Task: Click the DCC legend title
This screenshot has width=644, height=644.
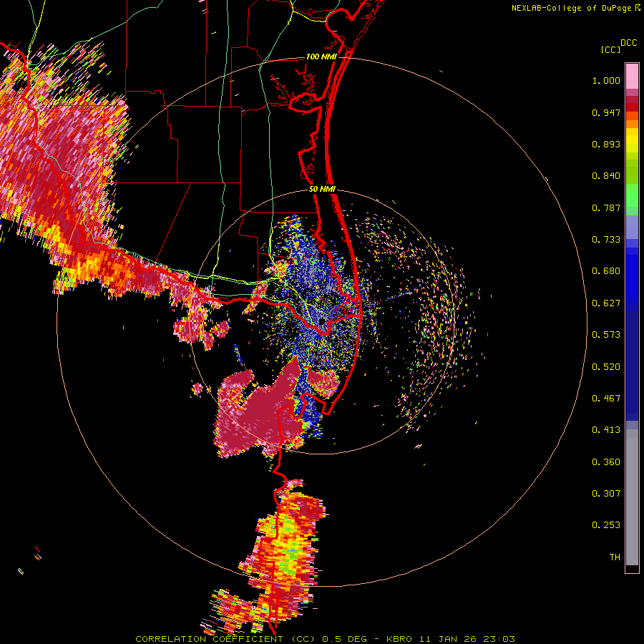Action: coord(628,43)
